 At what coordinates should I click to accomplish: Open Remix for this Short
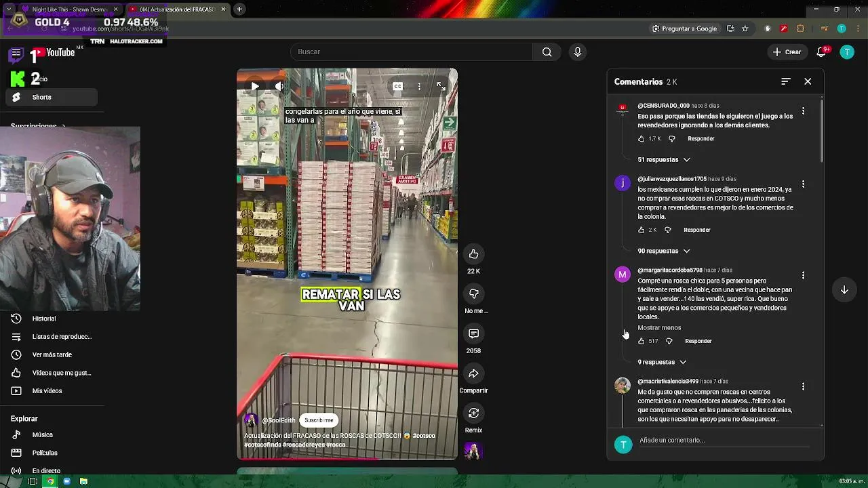[473, 413]
